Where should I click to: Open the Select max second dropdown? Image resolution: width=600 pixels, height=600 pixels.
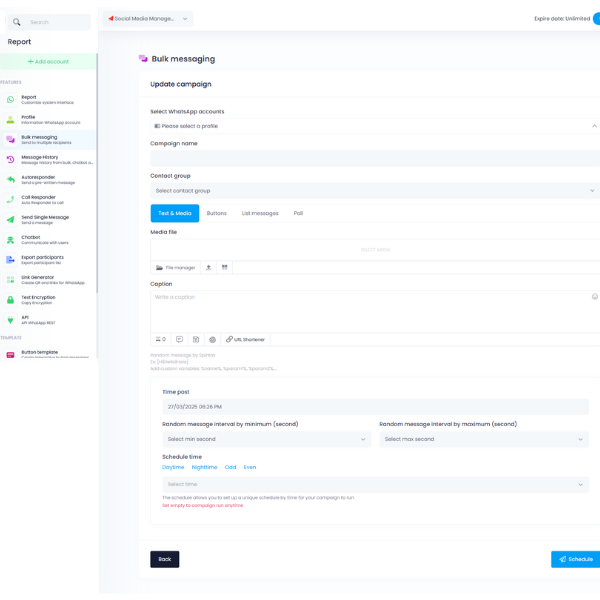pos(483,439)
